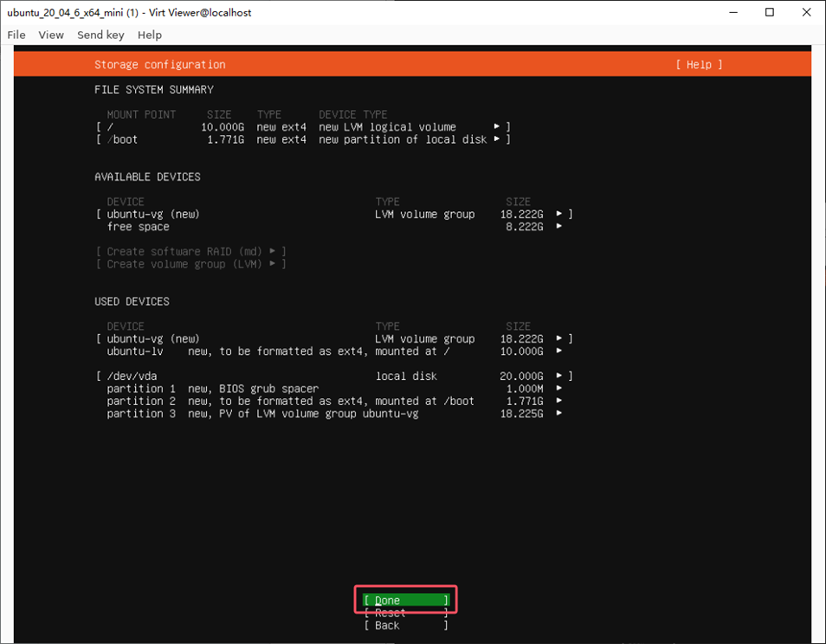Select the Back button
The height and width of the screenshot is (644, 826).
[406, 626]
